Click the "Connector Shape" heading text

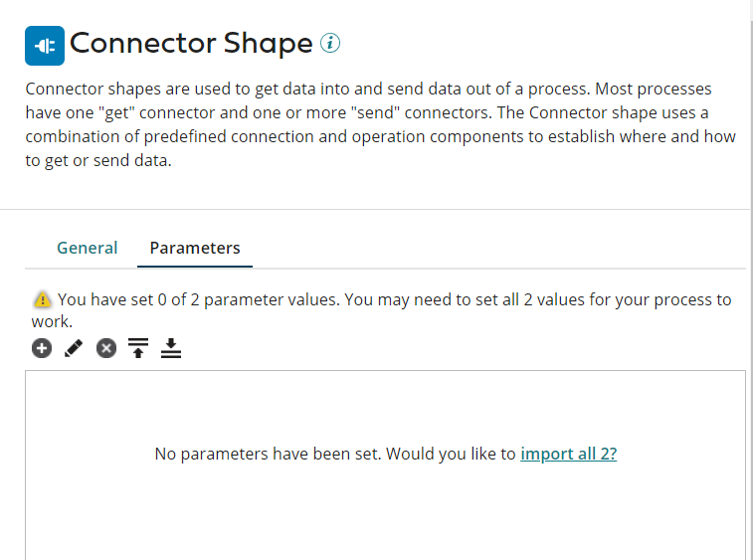[191, 44]
